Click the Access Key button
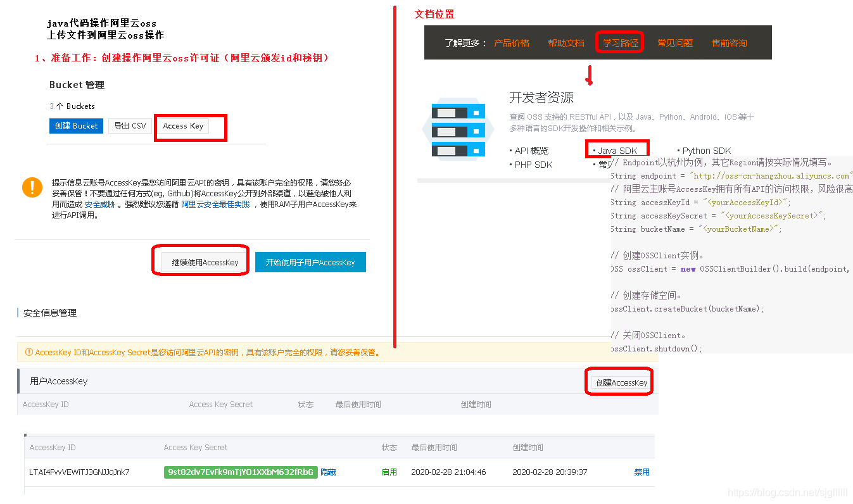The height and width of the screenshot is (504, 853). 182,126
